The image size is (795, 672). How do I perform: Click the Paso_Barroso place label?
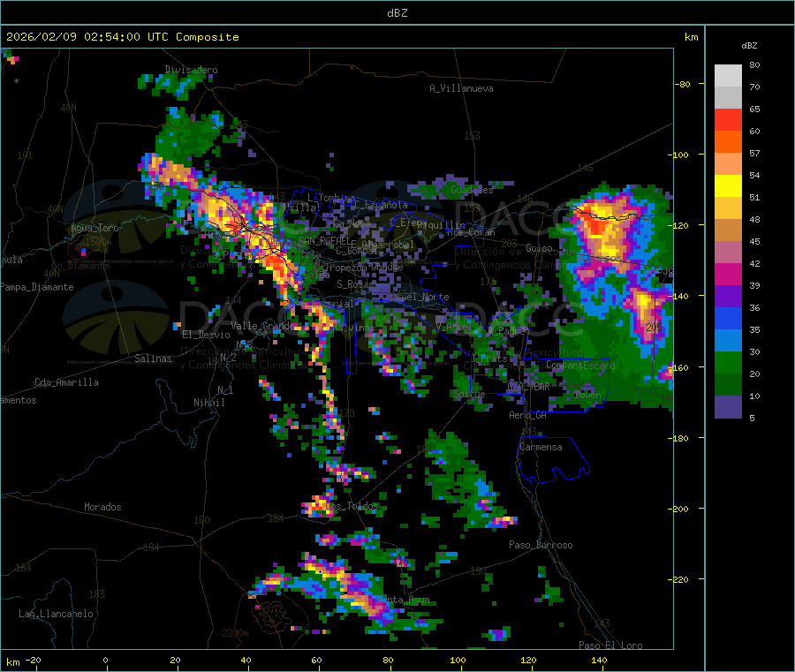(541, 545)
